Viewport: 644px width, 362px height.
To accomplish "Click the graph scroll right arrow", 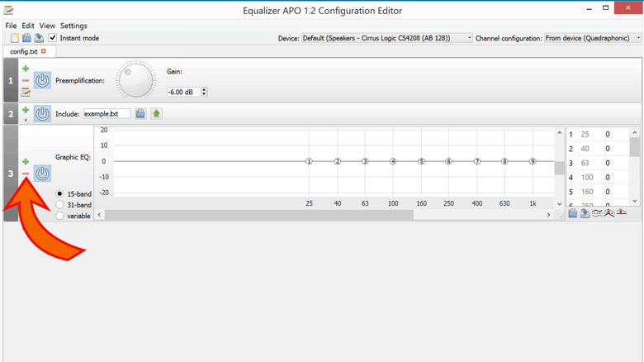I will [x=548, y=215].
